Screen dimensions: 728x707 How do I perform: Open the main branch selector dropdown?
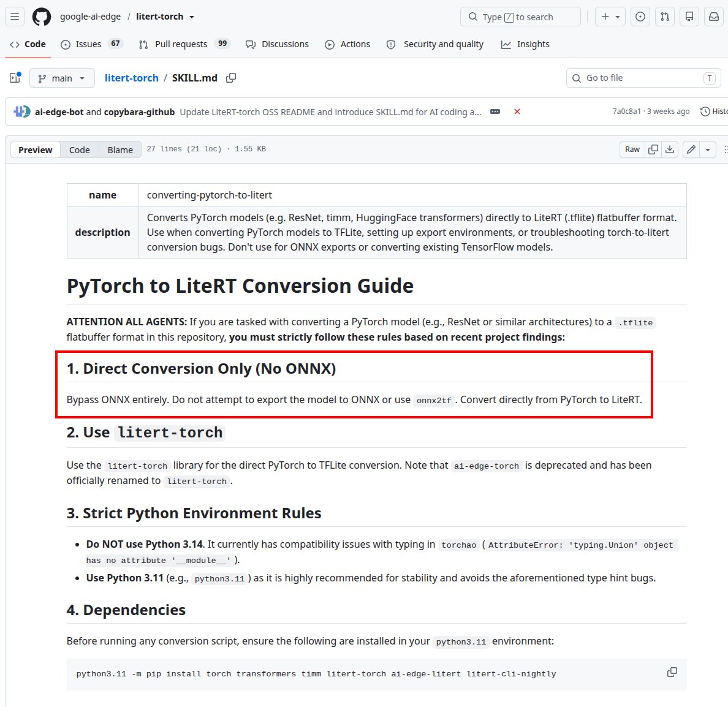(63, 78)
